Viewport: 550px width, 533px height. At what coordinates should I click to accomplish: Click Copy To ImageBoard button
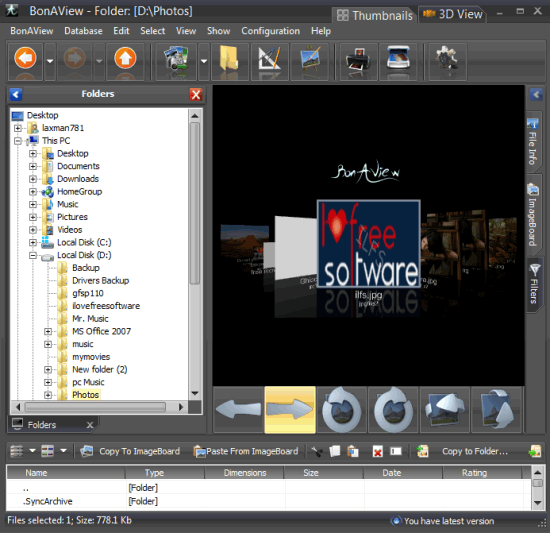tap(130, 451)
